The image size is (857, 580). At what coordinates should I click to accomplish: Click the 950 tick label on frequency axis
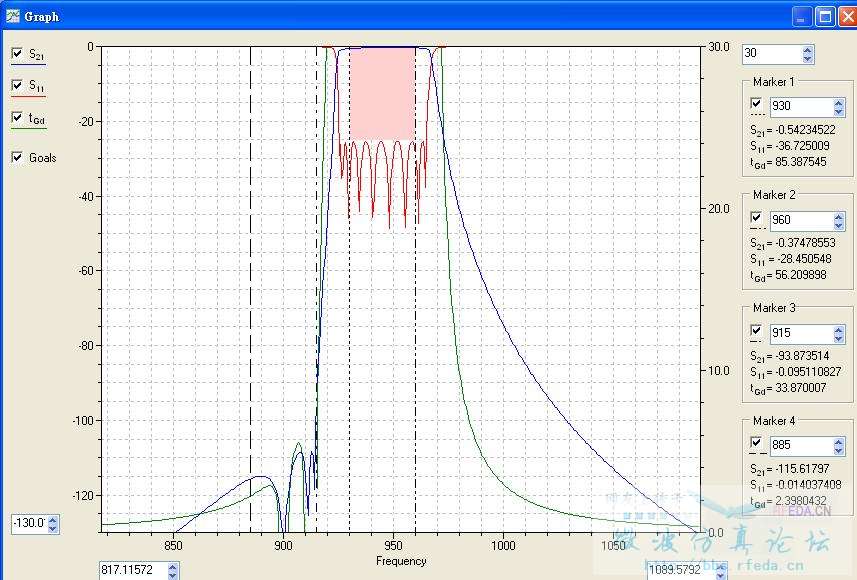pyautogui.click(x=394, y=546)
